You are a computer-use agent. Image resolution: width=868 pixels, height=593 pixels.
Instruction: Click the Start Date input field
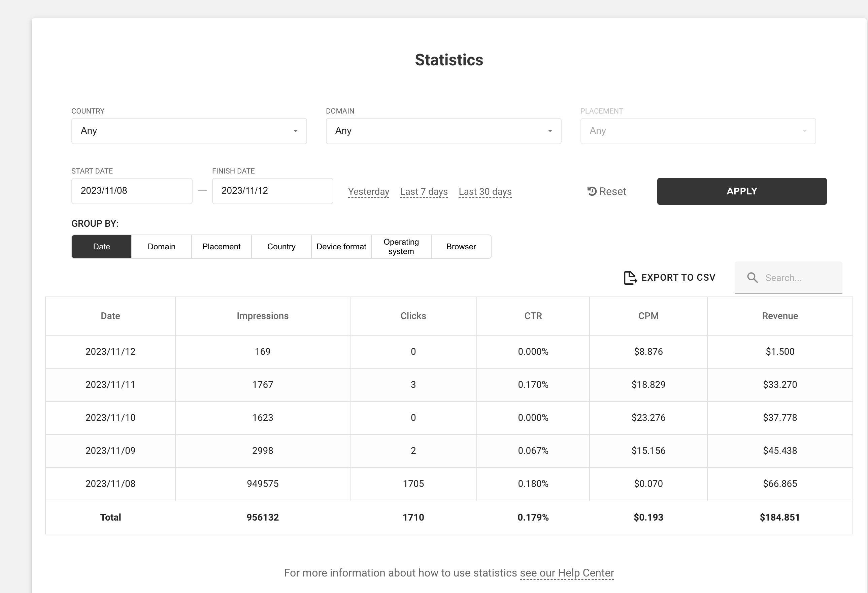click(x=132, y=191)
